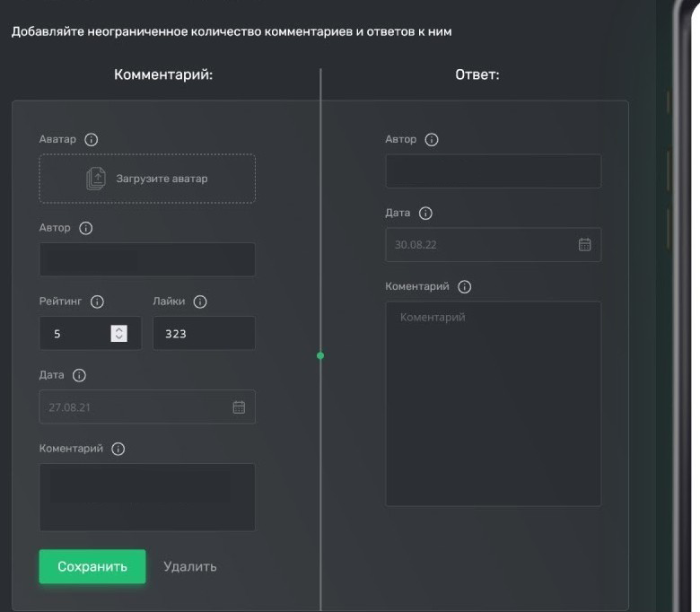Viewport: 700px width, 612px height.
Task: Click the Загрузите аватар upload area
Action: [147, 179]
